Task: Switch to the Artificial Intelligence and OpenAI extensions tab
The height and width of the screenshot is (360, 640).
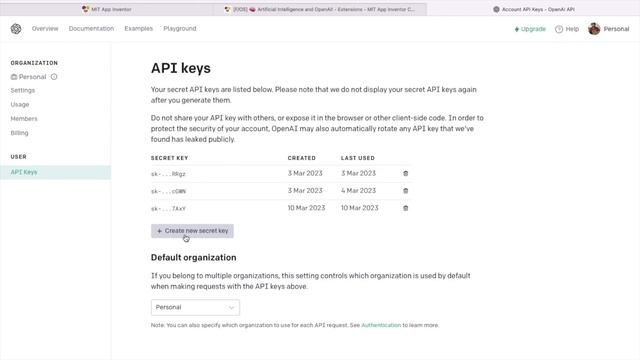Action: 320,9
